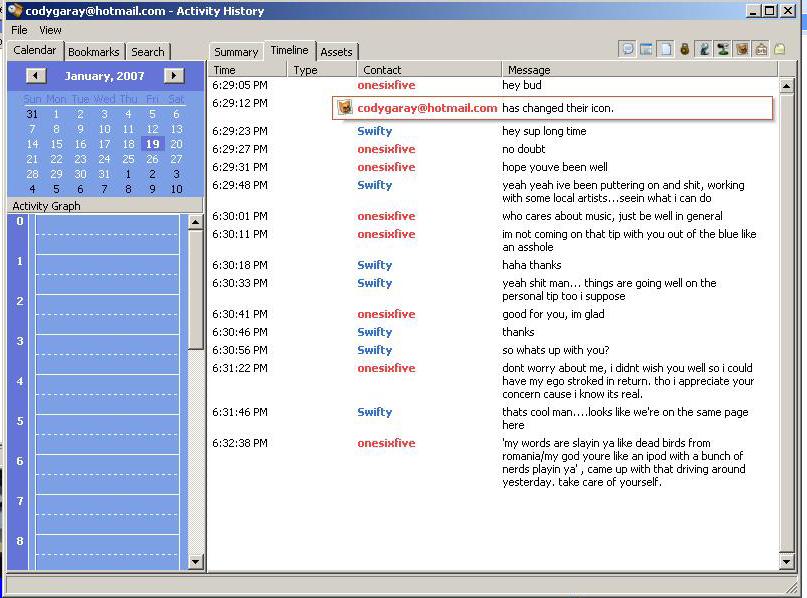Switch to the Calendar tab

pos(34,50)
